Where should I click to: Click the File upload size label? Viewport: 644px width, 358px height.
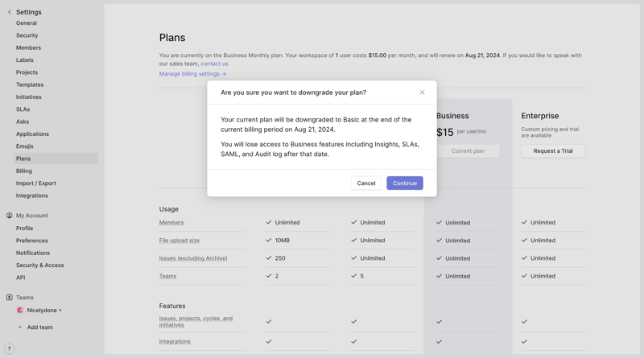click(179, 241)
